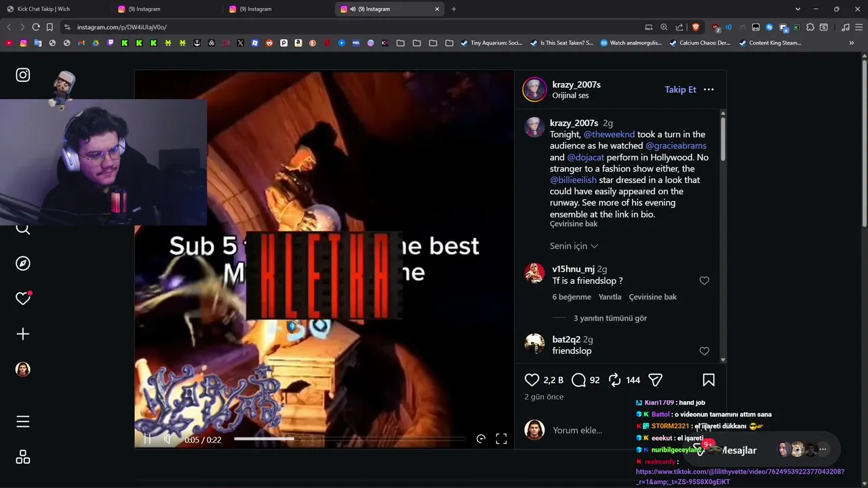The image size is (868, 488).
Task: Click the address bar URL
Action: (x=122, y=27)
